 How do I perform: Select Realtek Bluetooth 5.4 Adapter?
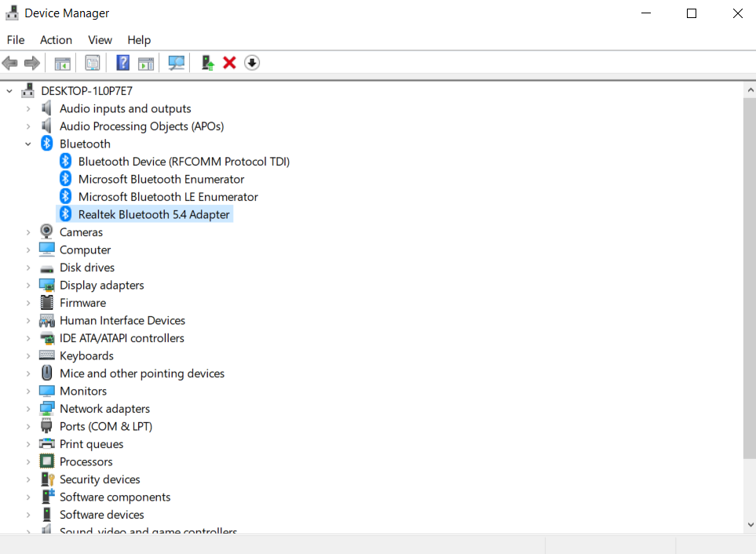coord(154,214)
